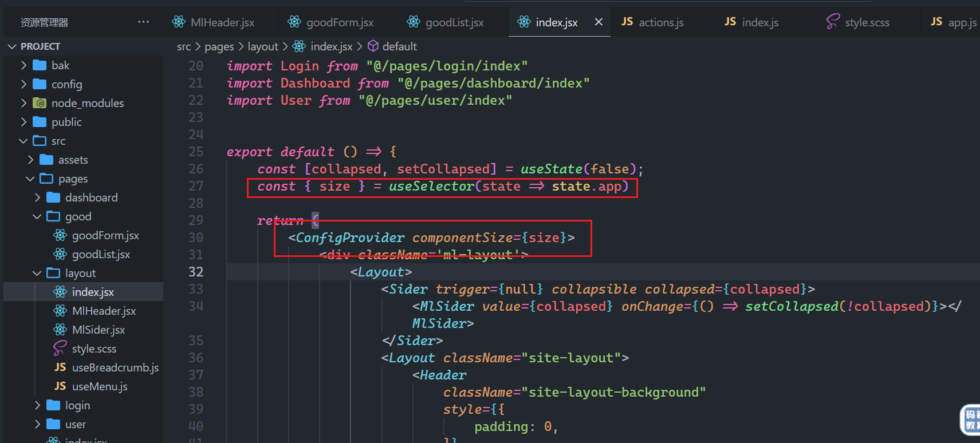Click Sass icon on style.scss tab
Screen dimensions: 980x443
pyautogui.click(x=833, y=22)
